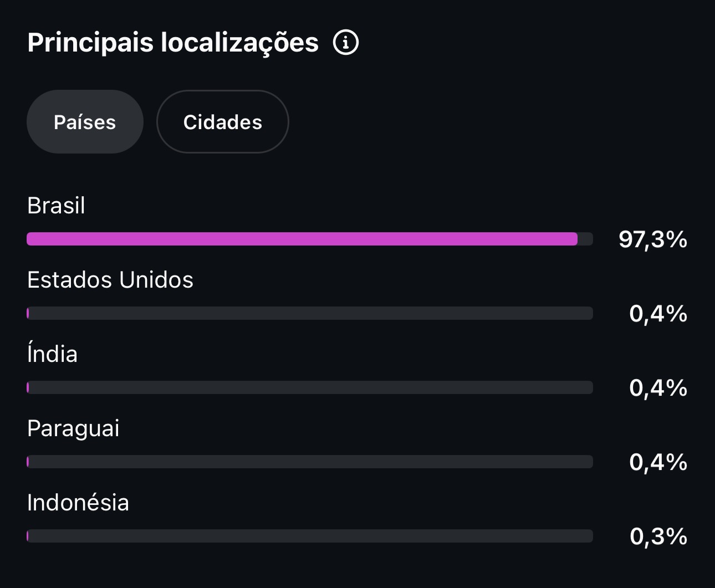Select the Estados Unidos label
Screen dimensions: 715x588
tap(110, 280)
